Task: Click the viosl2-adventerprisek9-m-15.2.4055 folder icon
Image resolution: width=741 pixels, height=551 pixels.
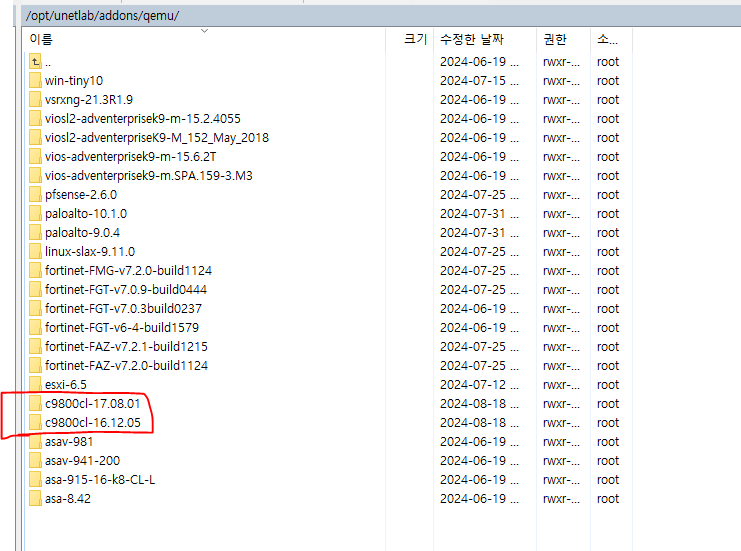Action: [35, 118]
